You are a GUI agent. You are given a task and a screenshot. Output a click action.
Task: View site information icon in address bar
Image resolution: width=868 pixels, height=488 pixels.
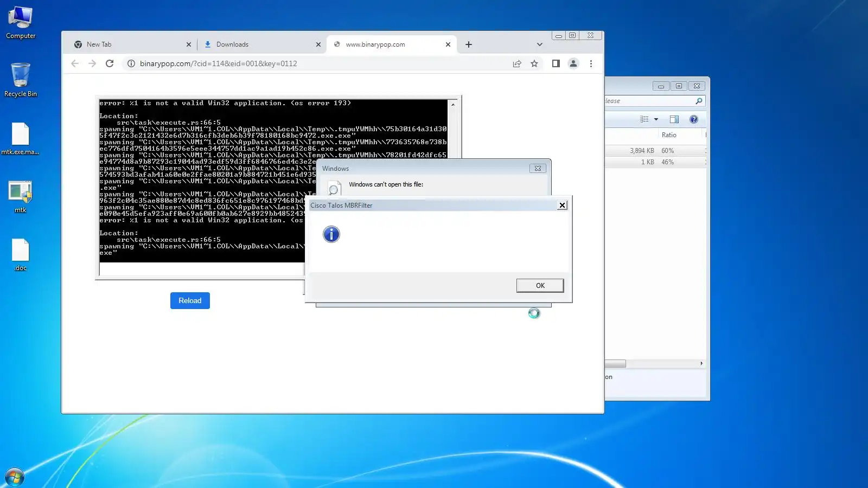(x=131, y=63)
